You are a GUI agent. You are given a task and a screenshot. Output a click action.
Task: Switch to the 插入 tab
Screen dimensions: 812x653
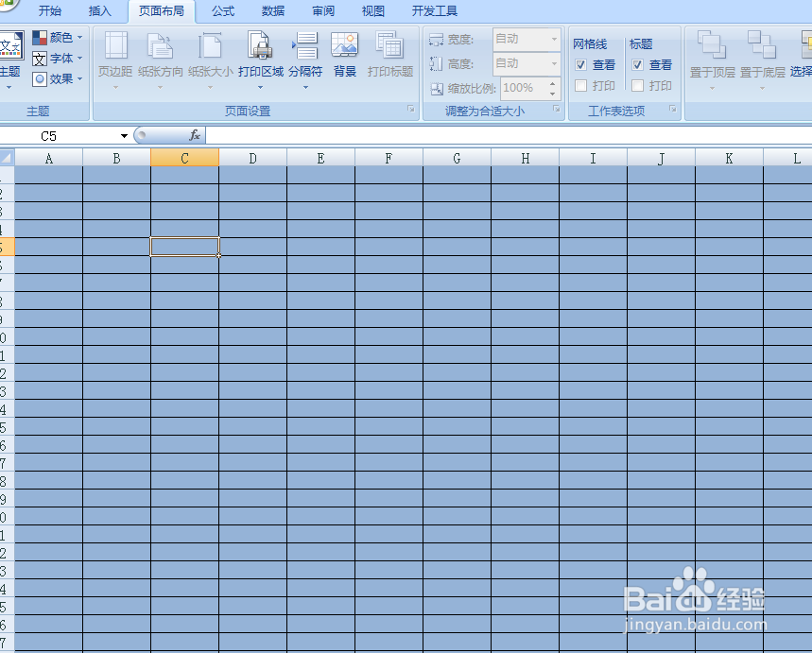coord(100,11)
